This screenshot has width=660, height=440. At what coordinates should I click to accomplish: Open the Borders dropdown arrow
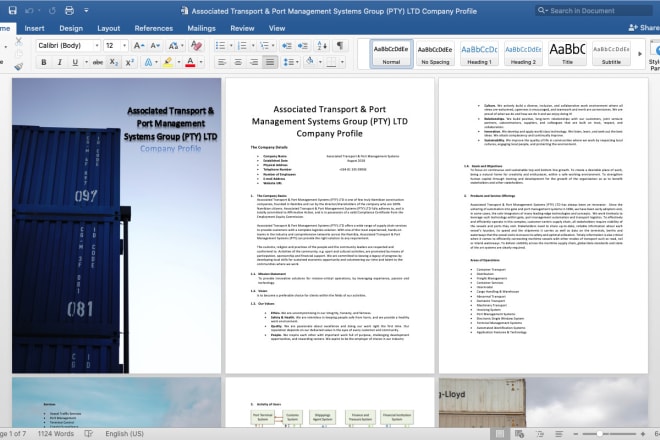(x=342, y=62)
